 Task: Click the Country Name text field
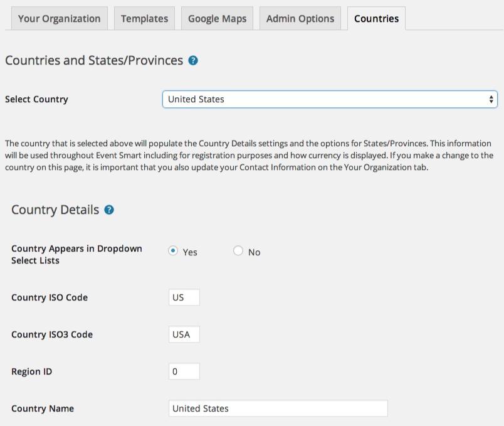coord(278,408)
